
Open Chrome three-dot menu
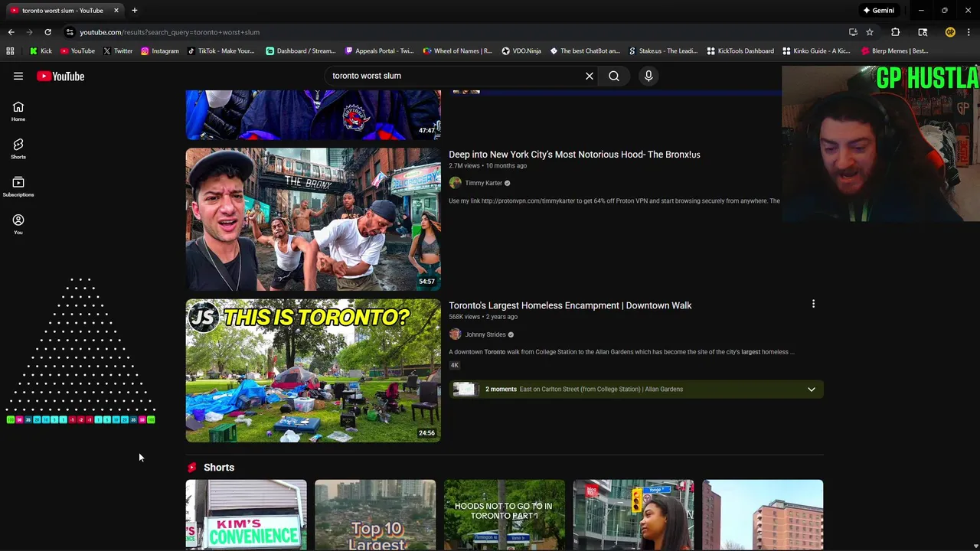[969, 32]
